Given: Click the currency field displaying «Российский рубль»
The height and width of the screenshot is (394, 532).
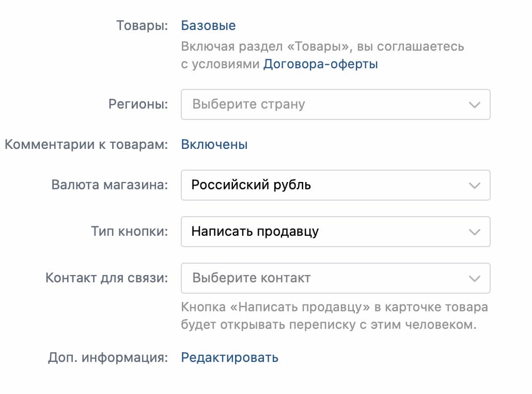Looking at the screenshot, I should pyautogui.click(x=336, y=185).
